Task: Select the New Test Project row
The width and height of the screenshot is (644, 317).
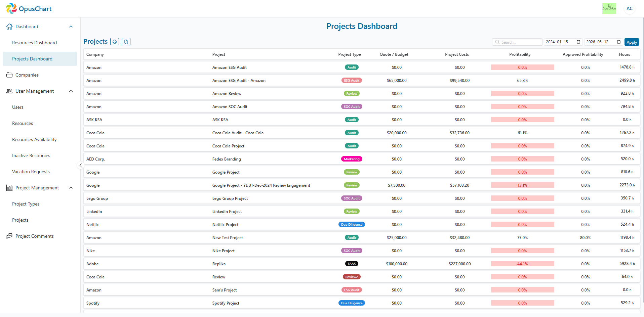Action: tap(362, 238)
